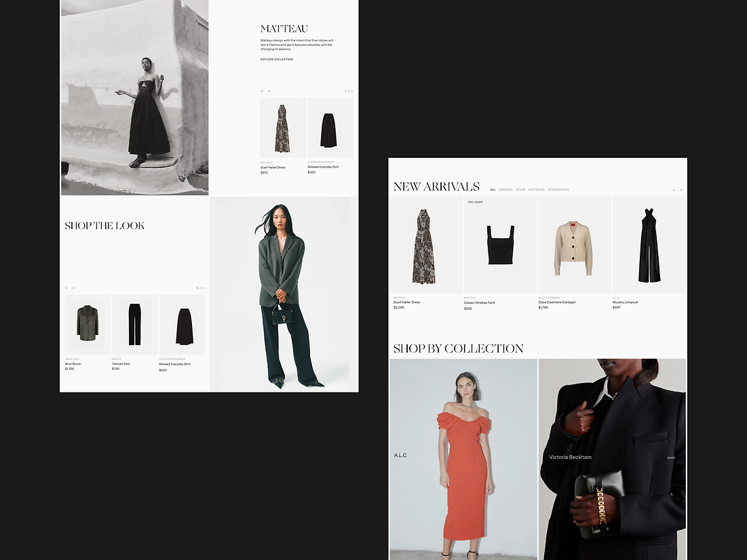This screenshot has height=560, width=747.
Task: Click the Shop link on Victoria Beckham image
Action: tap(671, 458)
